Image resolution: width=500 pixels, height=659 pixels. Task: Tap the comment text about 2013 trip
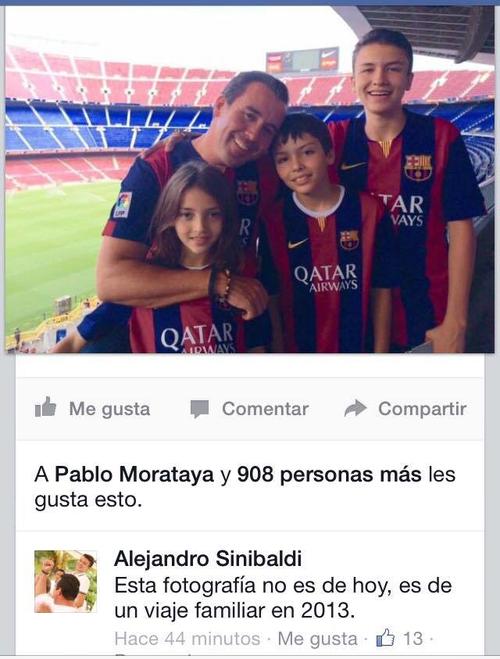283,598
